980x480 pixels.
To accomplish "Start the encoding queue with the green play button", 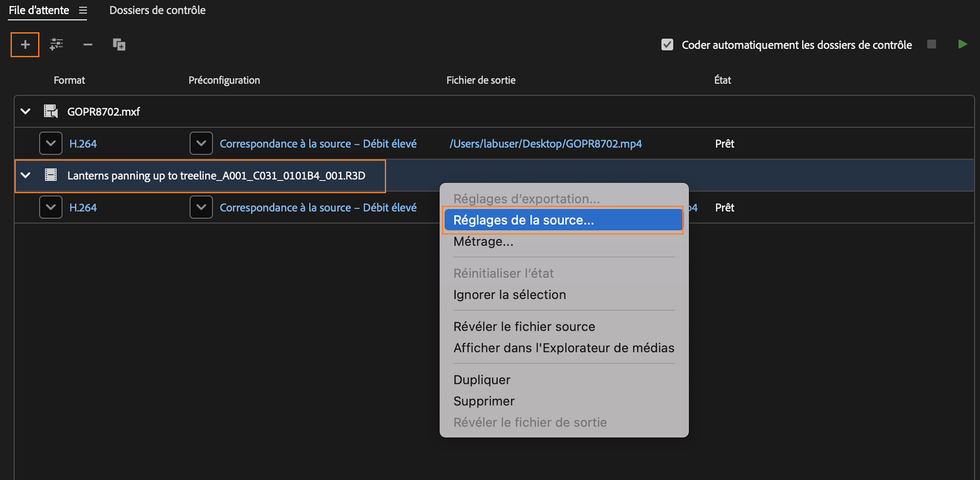I will pos(963,45).
